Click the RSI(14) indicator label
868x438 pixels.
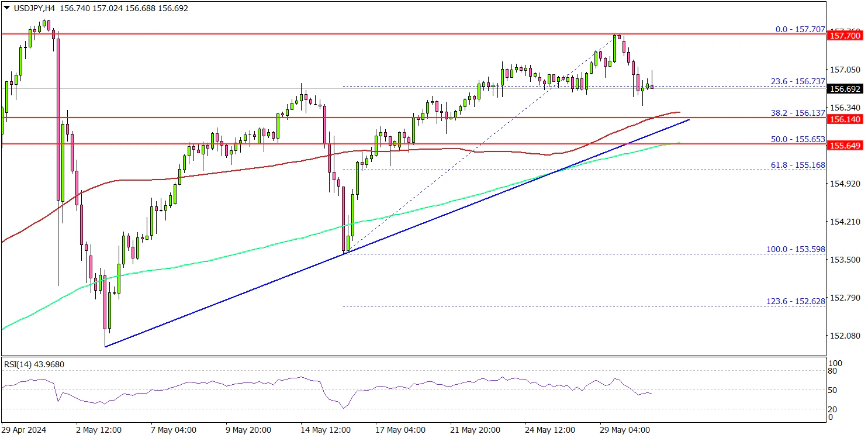coord(34,364)
